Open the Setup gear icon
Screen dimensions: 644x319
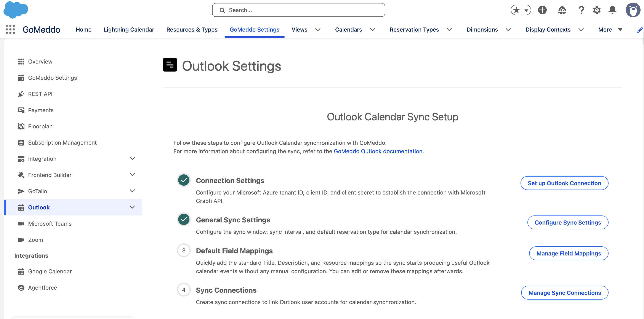click(597, 10)
